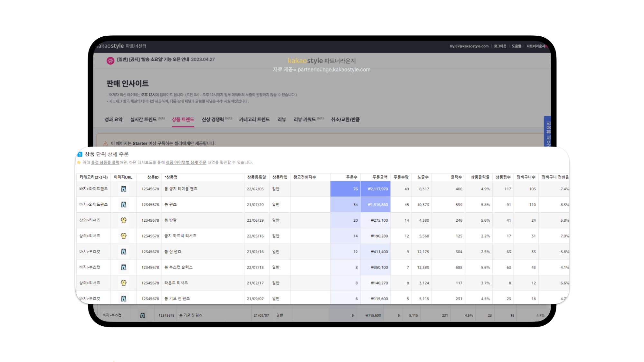The width and height of the screenshot is (644, 362).
Task: Click the registration date 22/07/05
Action: point(255,189)
